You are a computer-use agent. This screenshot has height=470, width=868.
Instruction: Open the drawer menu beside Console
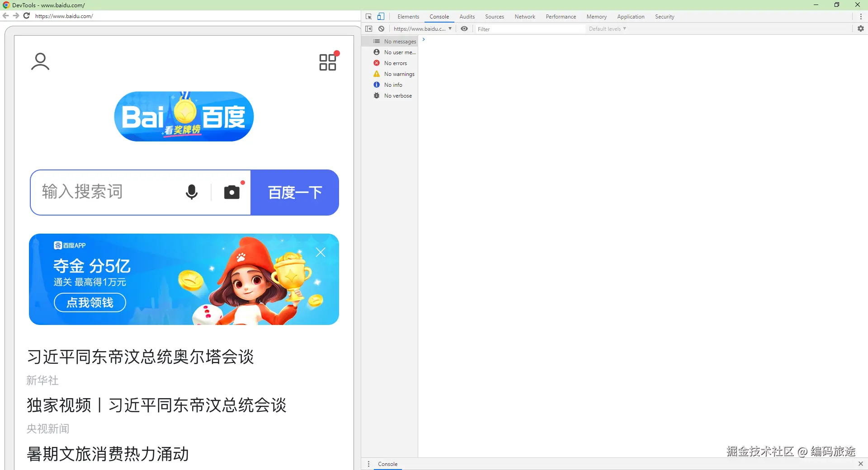[369, 464]
